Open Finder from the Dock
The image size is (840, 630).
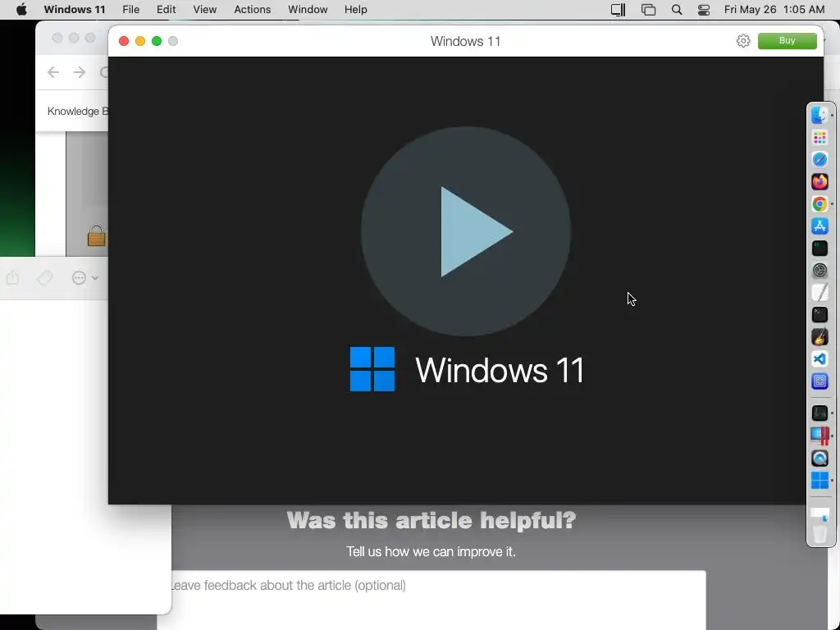coord(819,115)
